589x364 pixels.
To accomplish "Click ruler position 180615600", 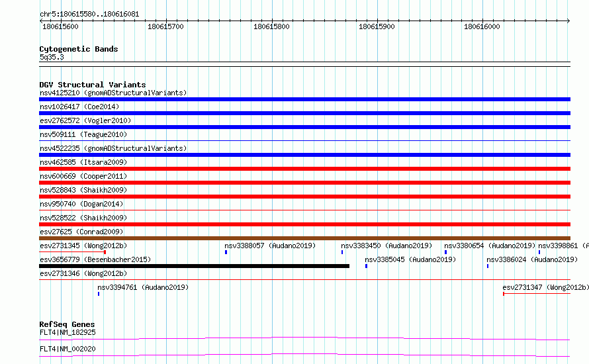I will [60, 26].
